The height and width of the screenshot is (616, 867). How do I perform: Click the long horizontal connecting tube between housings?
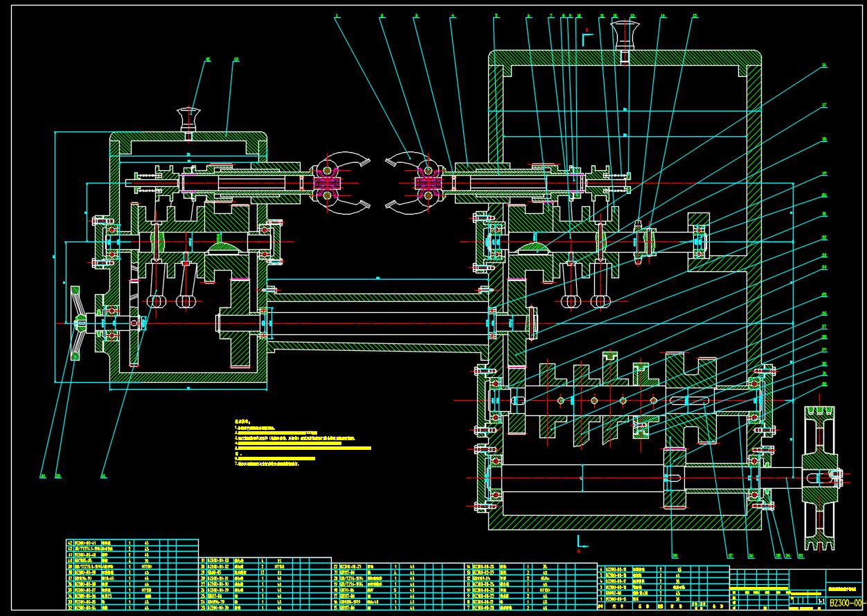click(x=377, y=321)
